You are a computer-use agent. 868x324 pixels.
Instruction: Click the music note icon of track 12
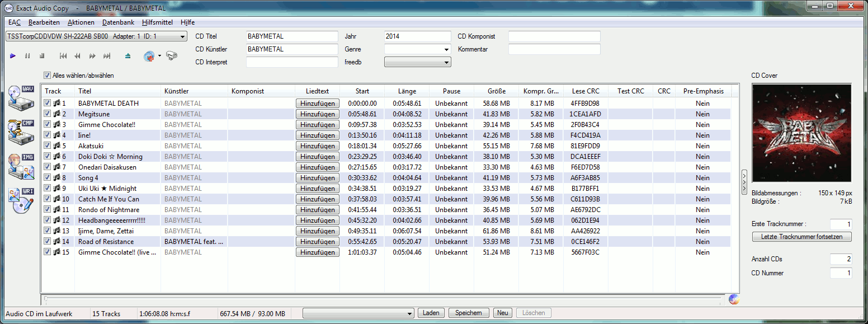click(x=56, y=220)
